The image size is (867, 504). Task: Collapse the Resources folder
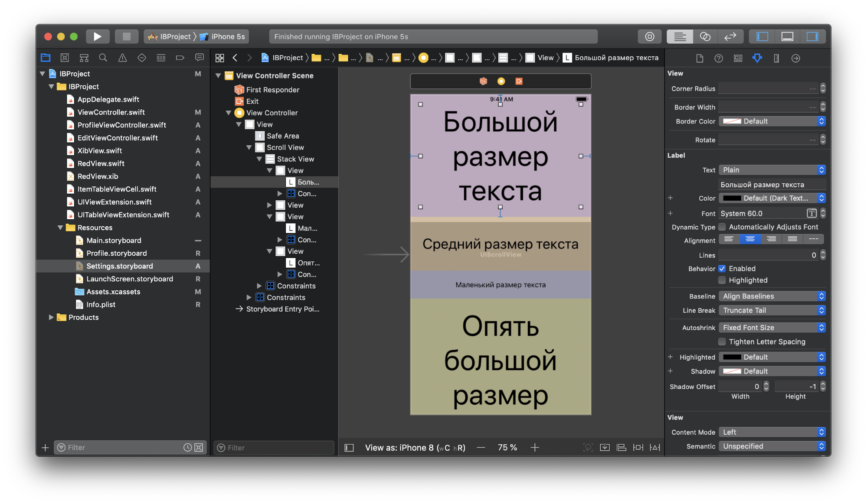(x=60, y=228)
